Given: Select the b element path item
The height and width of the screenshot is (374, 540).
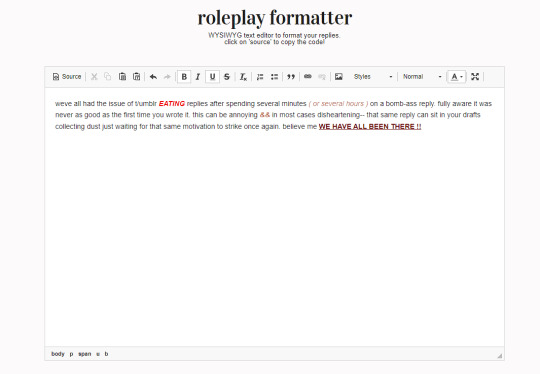Looking at the screenshot, I should (x=106, y=354).
